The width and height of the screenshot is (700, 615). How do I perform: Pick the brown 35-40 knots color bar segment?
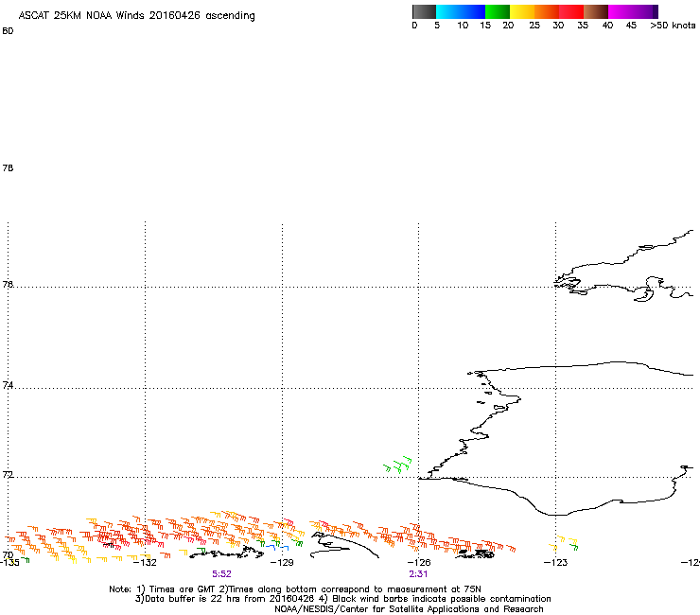(x=596, y=11)
